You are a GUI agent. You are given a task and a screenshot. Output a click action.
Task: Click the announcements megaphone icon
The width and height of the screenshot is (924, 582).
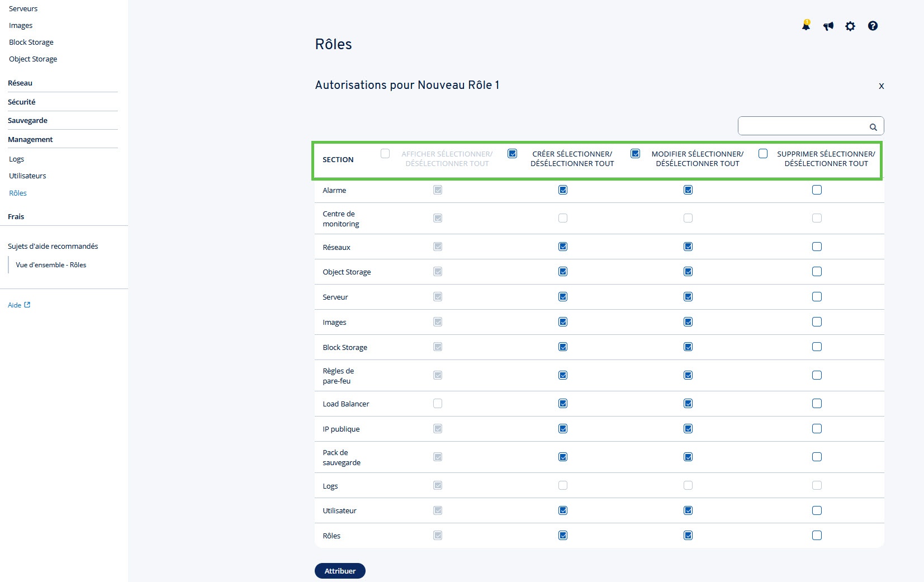tap(828, 26)
